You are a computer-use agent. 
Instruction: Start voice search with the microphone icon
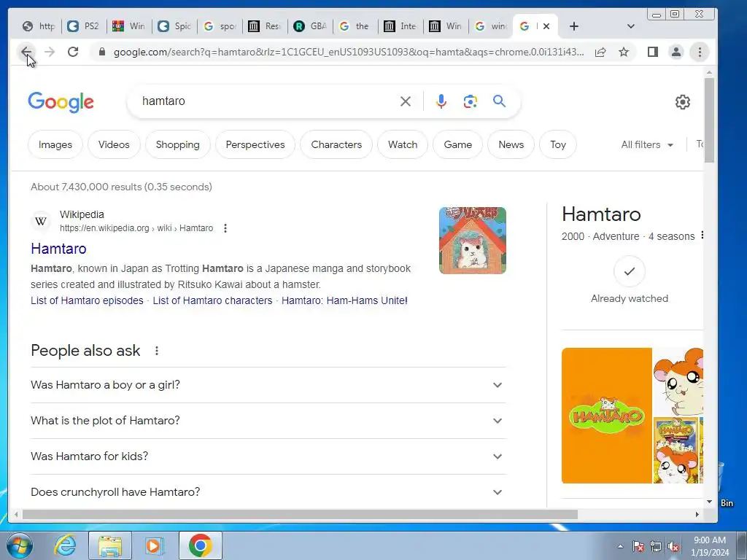(441, 101)
